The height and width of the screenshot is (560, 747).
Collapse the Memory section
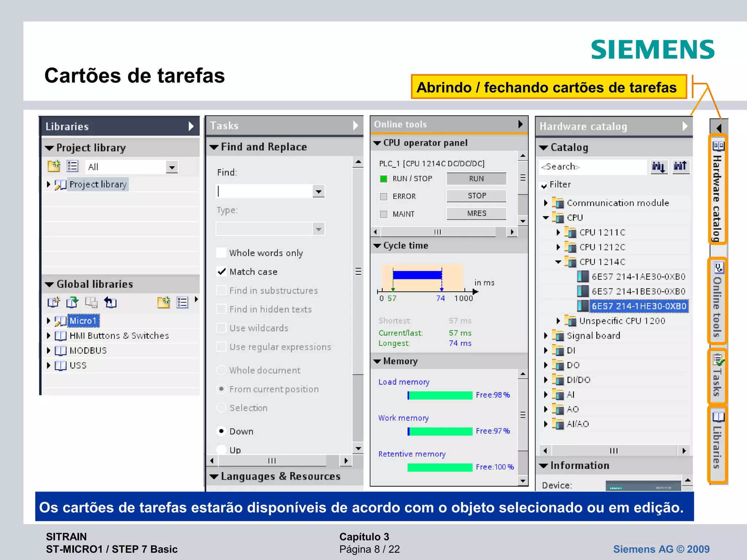pos(378,361)
